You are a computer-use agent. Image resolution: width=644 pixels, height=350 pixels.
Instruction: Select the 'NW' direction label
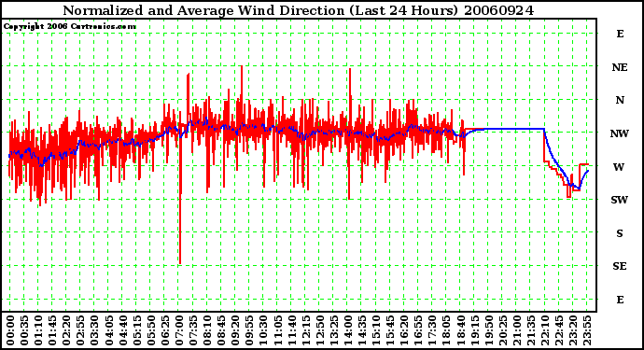(620, 133)
